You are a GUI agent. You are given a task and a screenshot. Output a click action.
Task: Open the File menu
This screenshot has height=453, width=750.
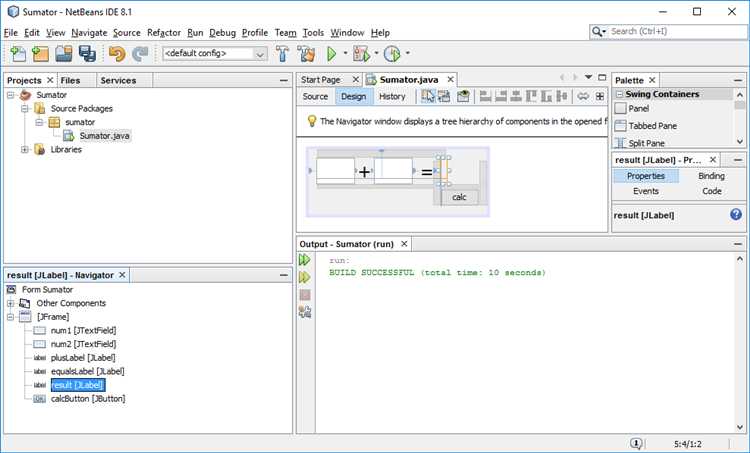click(x=11, y=33)
